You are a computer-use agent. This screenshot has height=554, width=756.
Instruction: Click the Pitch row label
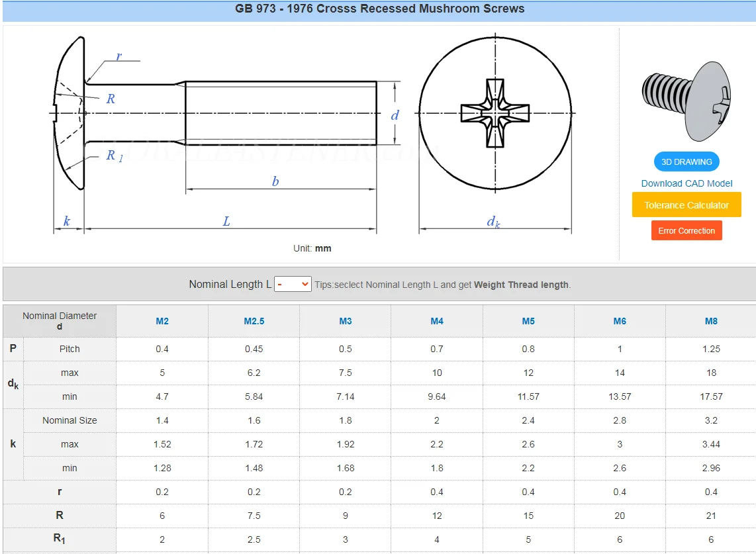click(70, 349)
